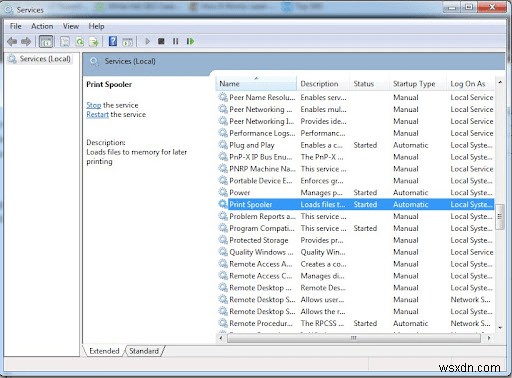This screenshot has width=512, height=378.
Task: Click the gear icon beside Plug and Play
Action: point(223,145)
